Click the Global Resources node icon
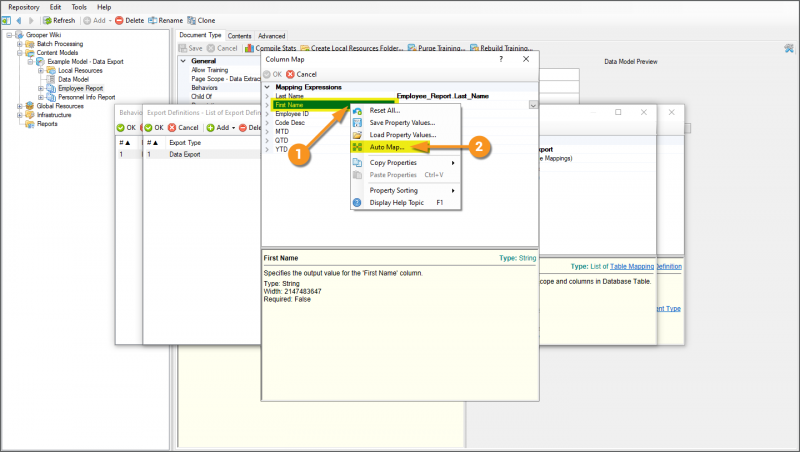The width and height of the screenshot is (800, 452). pos(30,106)
